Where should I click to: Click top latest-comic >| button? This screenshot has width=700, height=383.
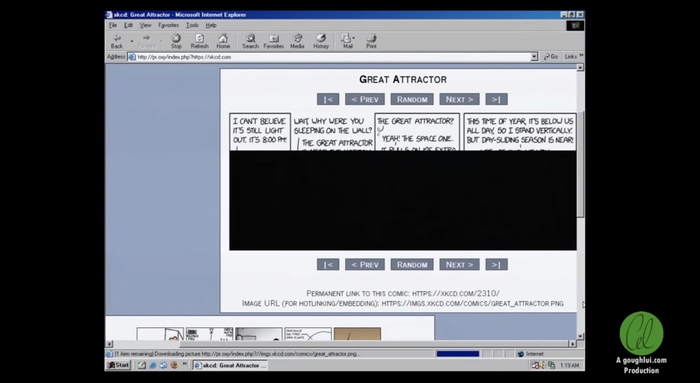pyautogui.click(x=496, y=99)
